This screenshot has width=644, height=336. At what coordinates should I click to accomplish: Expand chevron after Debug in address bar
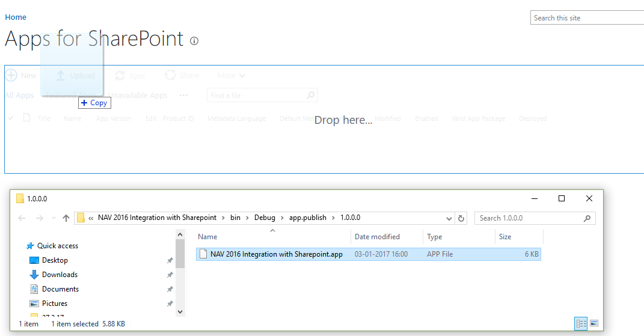(x=282, y=218)
